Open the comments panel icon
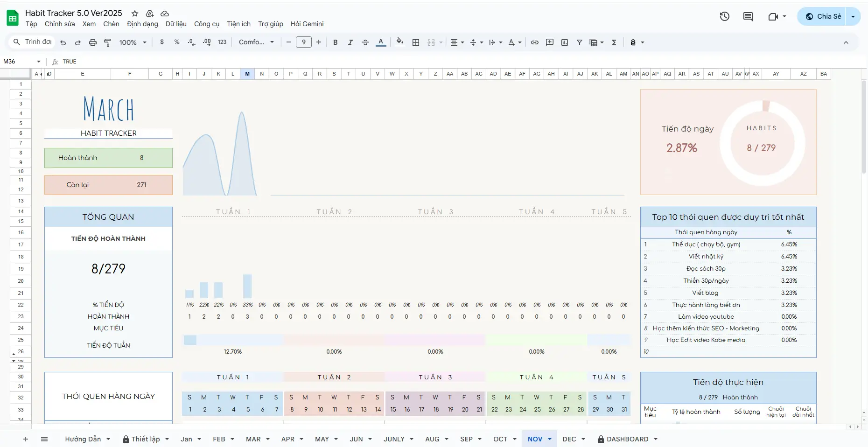Viewport: 868px width, 447px height. pos(748,16)
